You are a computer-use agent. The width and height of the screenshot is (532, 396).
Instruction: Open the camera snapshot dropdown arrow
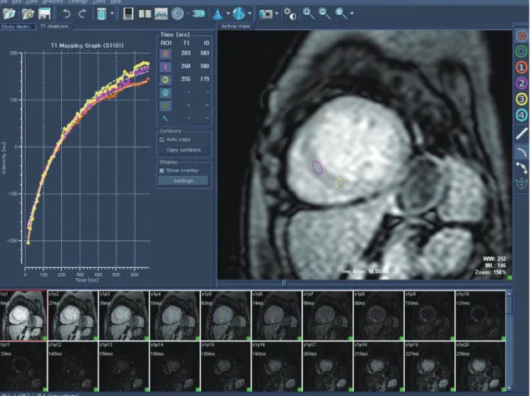[x=277, y=13]
